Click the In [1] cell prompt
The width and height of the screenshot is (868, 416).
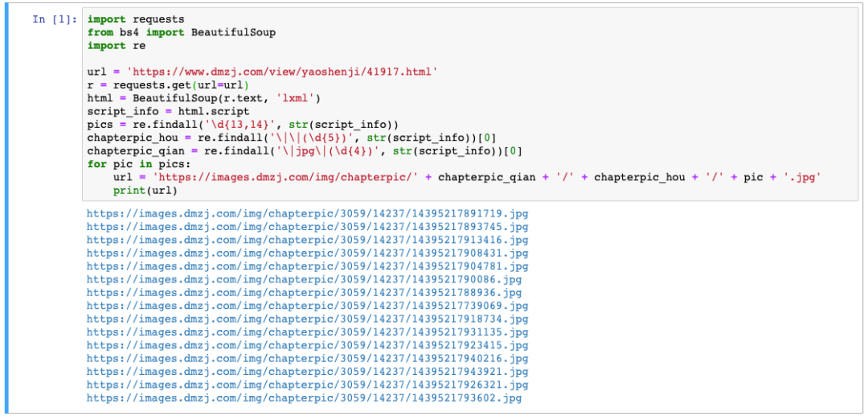click(x=55, y=19)
